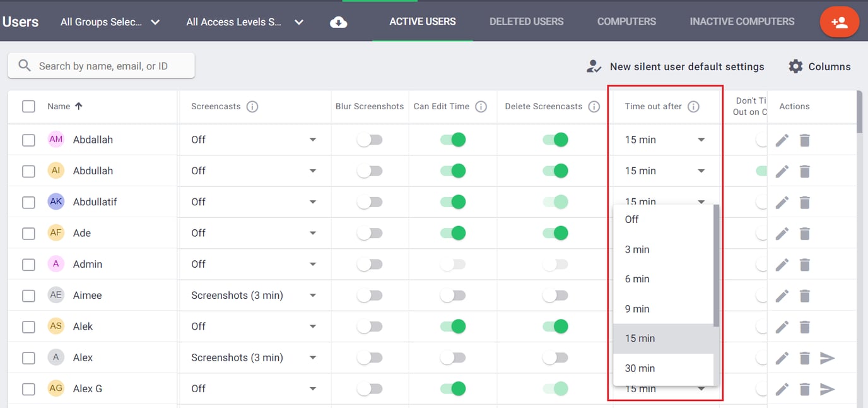Screen dimensions: 868x408
Task: Expand the All Access Levels dropdown
Action: (x=245, y=22)
